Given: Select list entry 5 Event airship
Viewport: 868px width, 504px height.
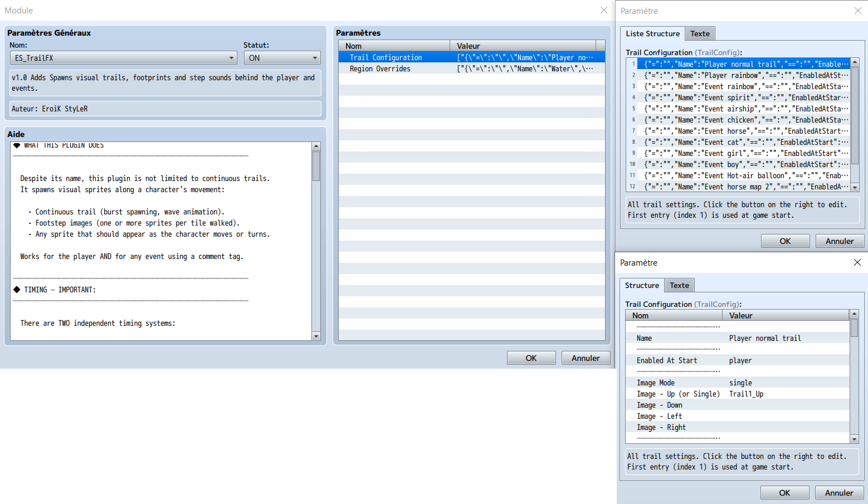Looking at the screenshot, I should pos(738,109).
